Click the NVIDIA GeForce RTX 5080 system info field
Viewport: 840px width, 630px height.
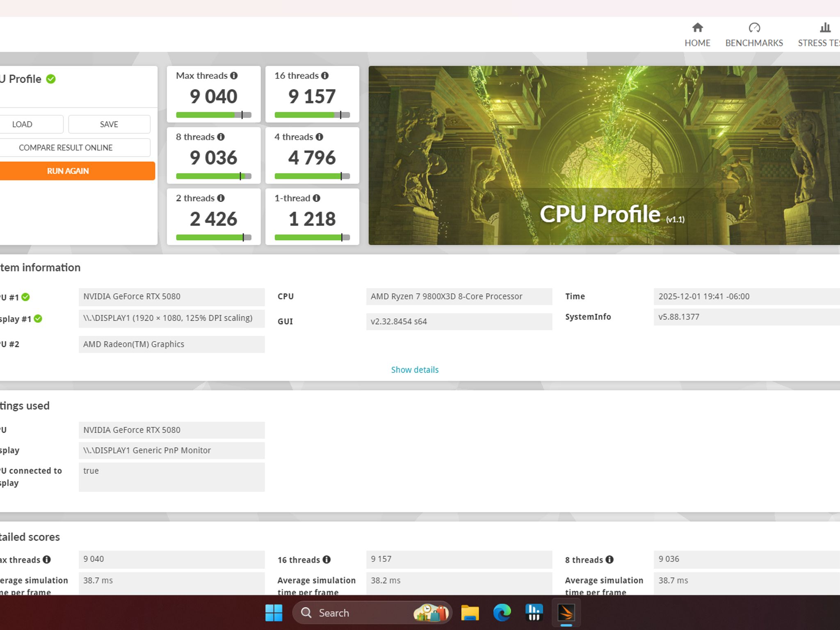coord(171,297)
